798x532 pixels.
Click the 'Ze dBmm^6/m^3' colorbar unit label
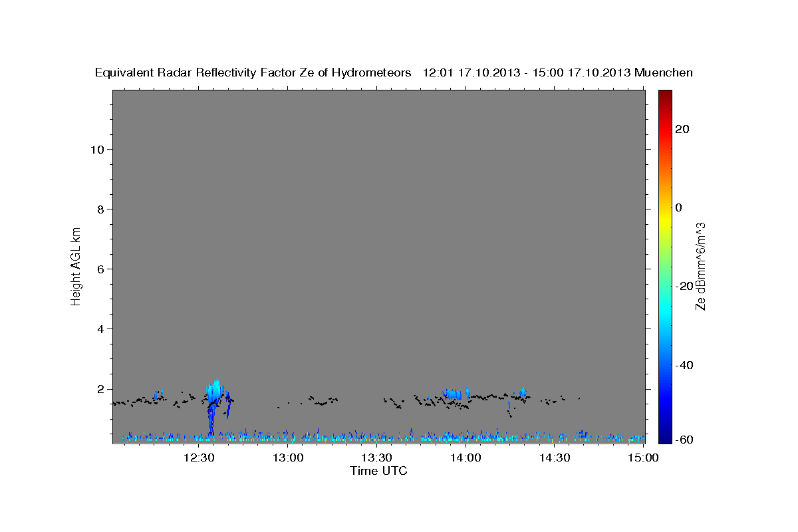(x=700, y=266)
